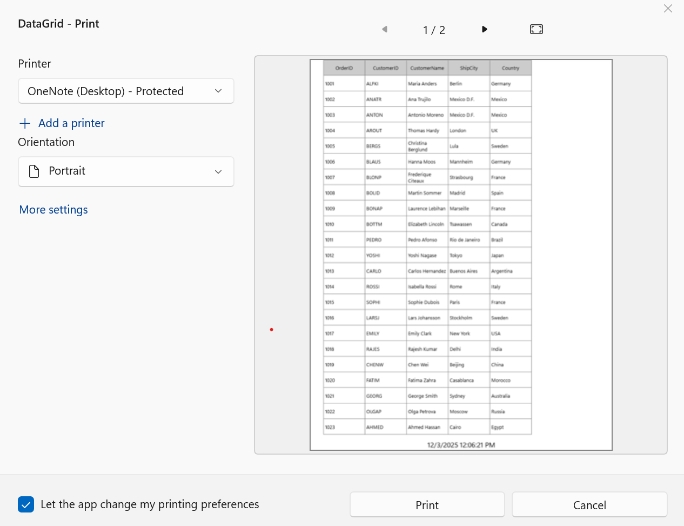Uncheck Let the app change my printing preferences
This screenshot has height=526, width=684.
pos(26,504)
